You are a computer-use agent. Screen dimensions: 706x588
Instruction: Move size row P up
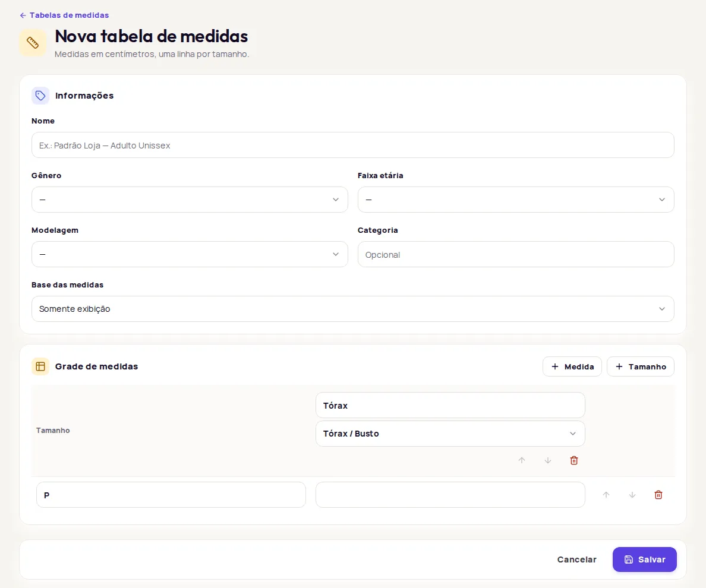pos(606,495)
